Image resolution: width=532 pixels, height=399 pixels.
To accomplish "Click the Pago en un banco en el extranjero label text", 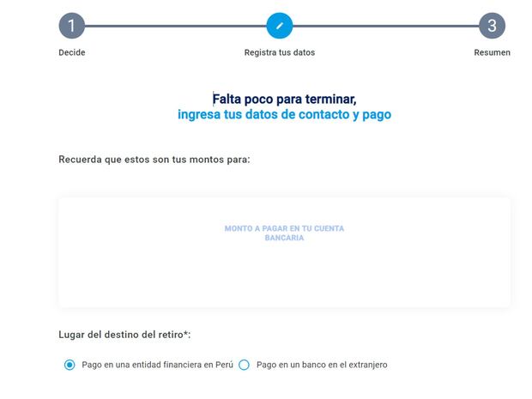I will point(322,365).
